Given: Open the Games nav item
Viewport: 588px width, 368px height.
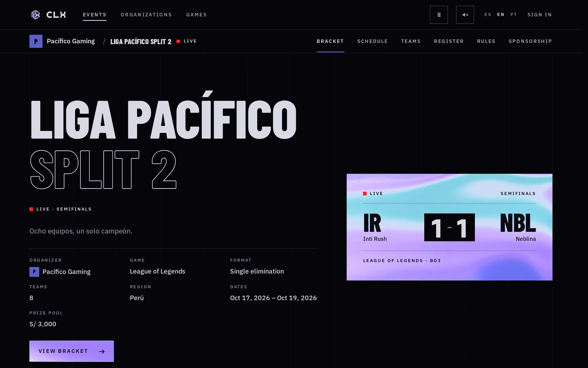Looking at the screenshot, I should click(196, 15).
